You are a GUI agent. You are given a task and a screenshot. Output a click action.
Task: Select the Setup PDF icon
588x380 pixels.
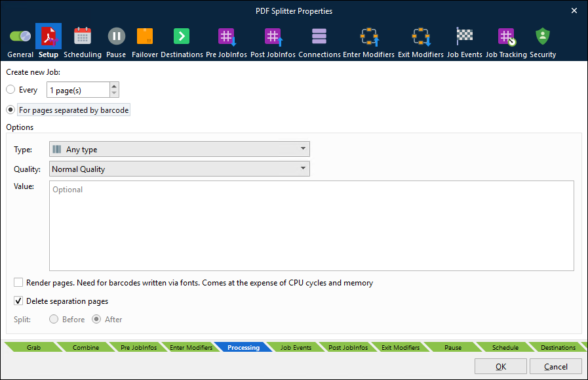49,36
